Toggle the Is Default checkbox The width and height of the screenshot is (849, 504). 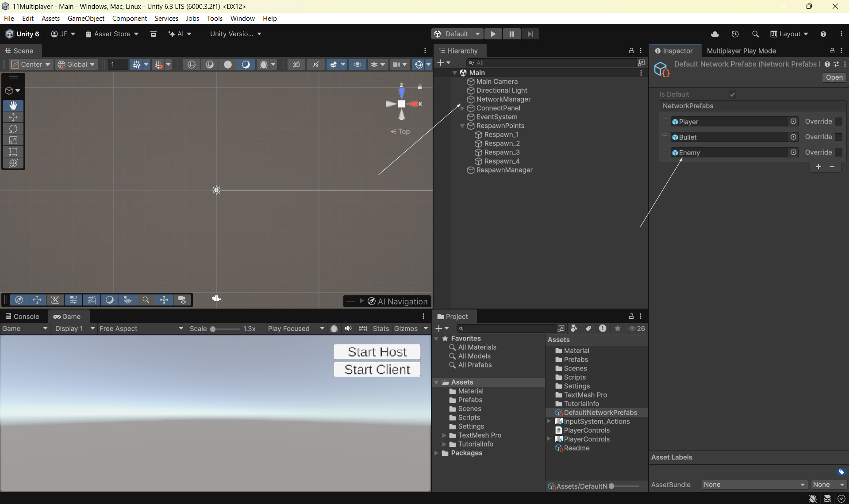coord(732,94)
